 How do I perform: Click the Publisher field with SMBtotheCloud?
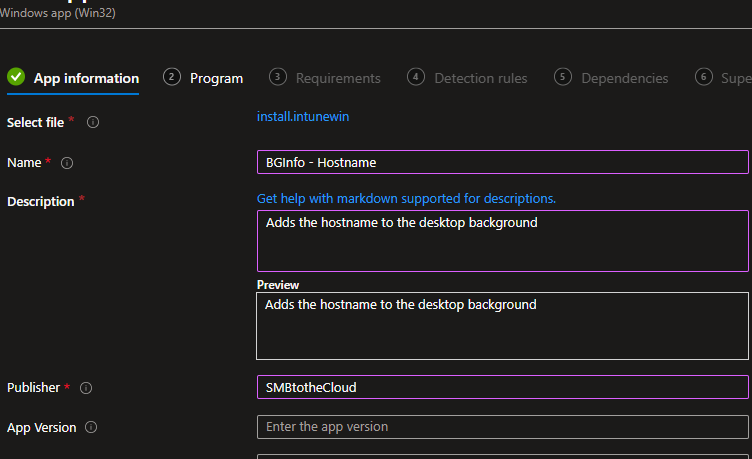point(502,387)
